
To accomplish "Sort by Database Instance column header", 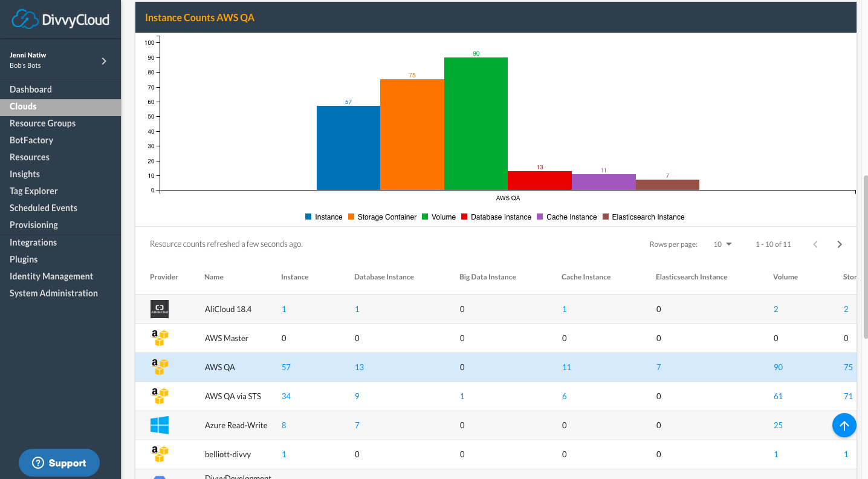I will tap(384, 277).
